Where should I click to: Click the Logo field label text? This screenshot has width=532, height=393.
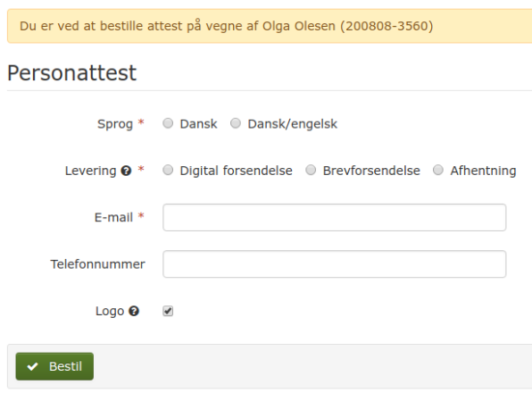pyautogui.click(x=110, y=312)
